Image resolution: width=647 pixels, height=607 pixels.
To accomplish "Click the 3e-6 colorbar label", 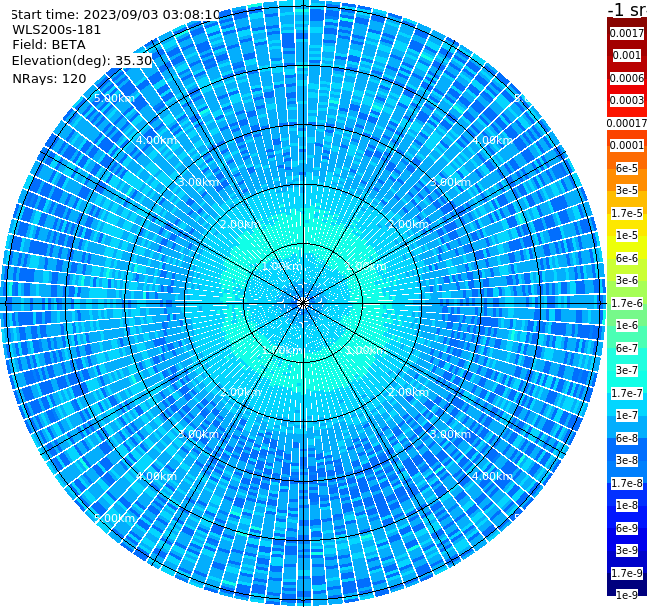I will point(627,280).
